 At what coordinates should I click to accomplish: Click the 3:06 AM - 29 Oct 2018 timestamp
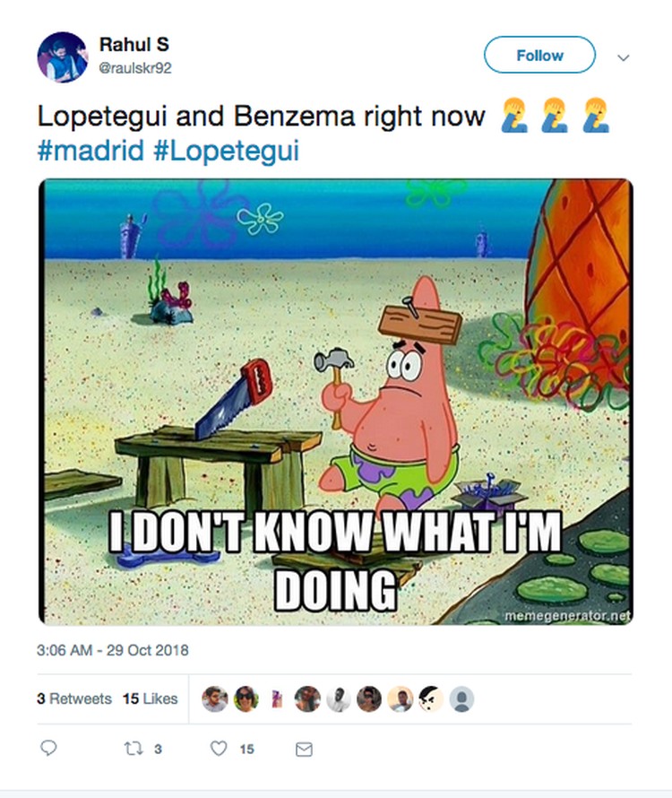(113, 649)
